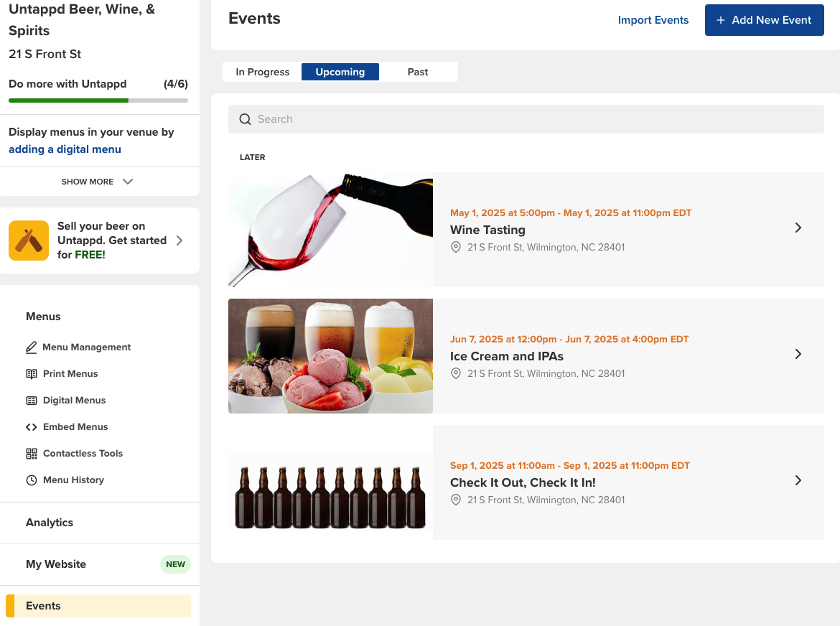Click the Menu History clock icon

(x=32, y=480)
